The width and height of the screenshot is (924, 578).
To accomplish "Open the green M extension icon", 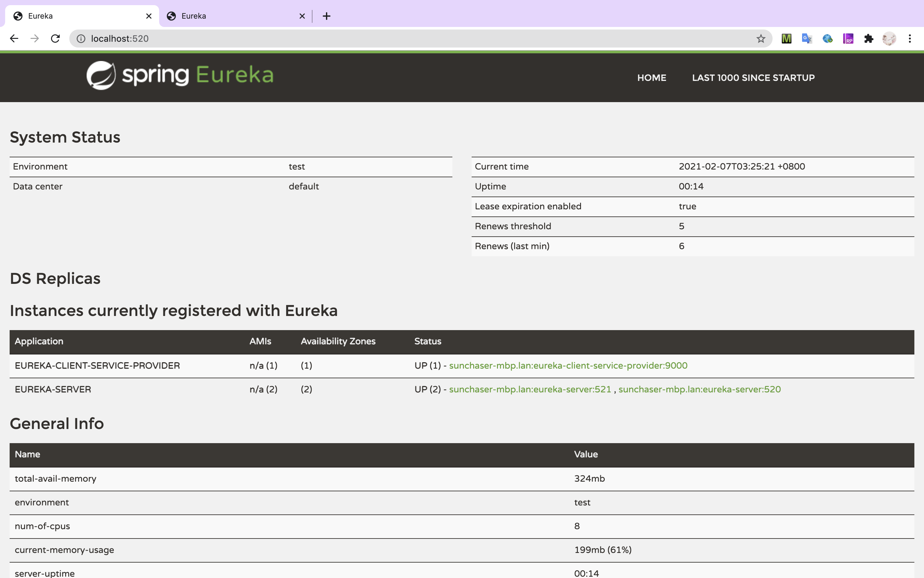I will (x=786, y=39).
